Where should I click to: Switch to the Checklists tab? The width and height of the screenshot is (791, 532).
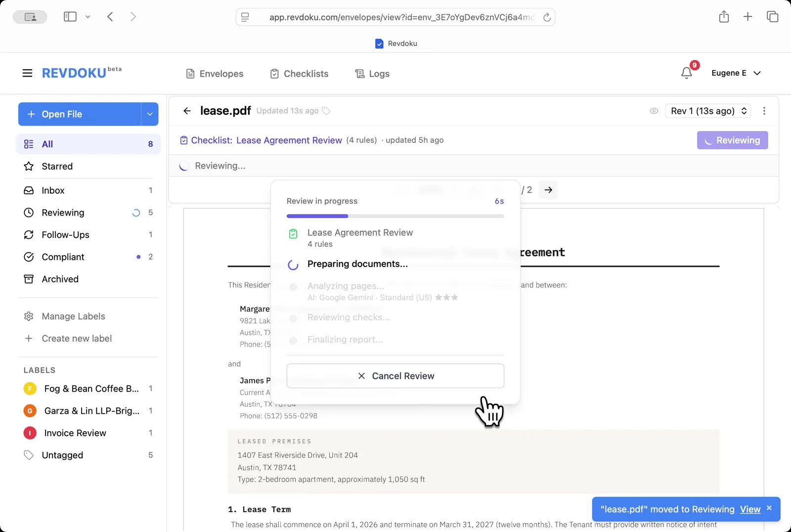(x=299, y=74)
